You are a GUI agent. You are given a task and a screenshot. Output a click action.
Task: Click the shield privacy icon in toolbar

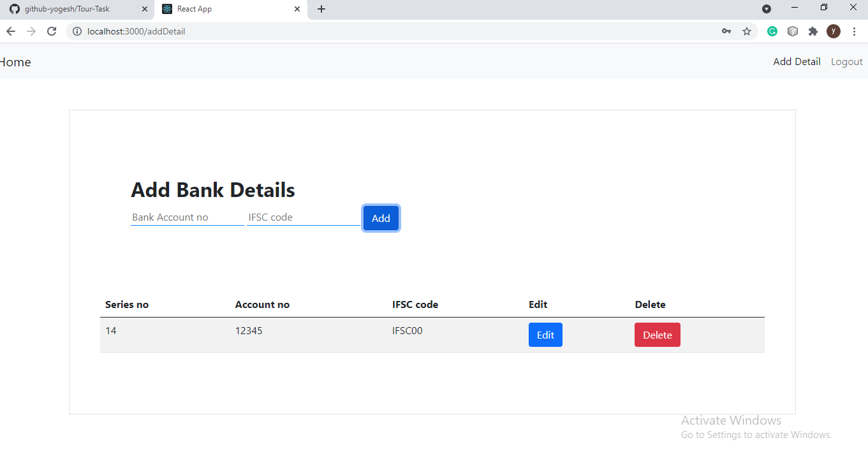[793, 31]
